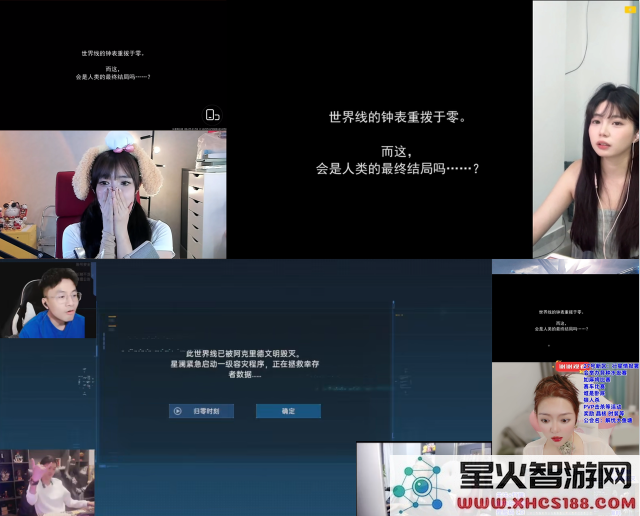
Task: Click the dialog text 此世界线已被阿克里德文明毁灭
Action: coord(243,354)
